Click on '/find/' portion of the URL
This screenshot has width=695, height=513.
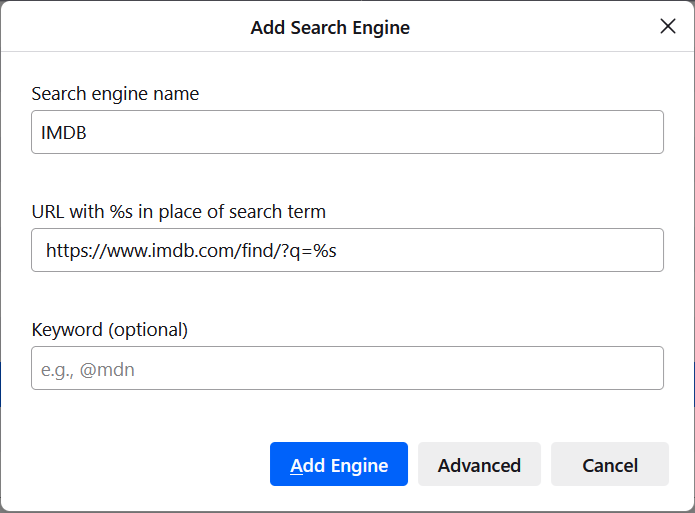(250, 251)
